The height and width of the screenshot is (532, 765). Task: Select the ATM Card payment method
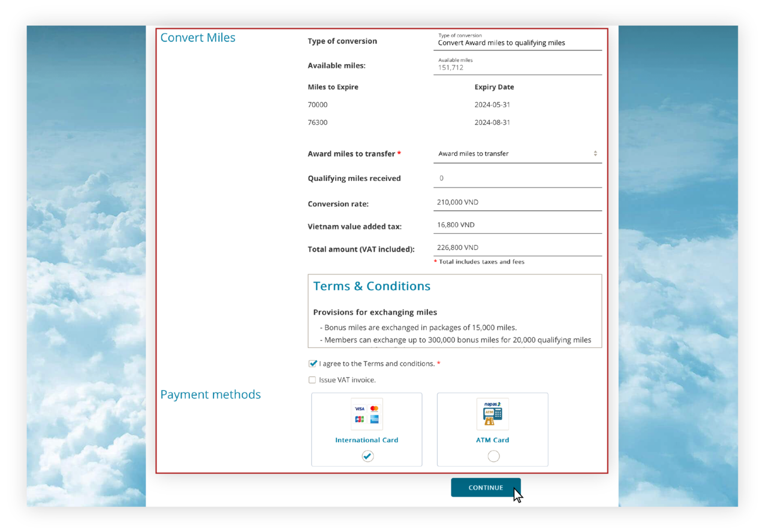click(x=493, y=456)
